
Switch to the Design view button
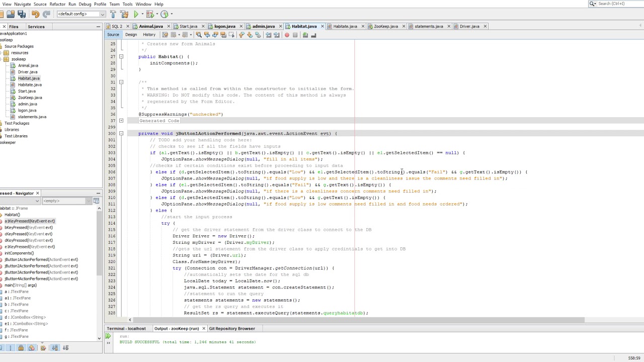pyautogui.click(x=131, y=35)
